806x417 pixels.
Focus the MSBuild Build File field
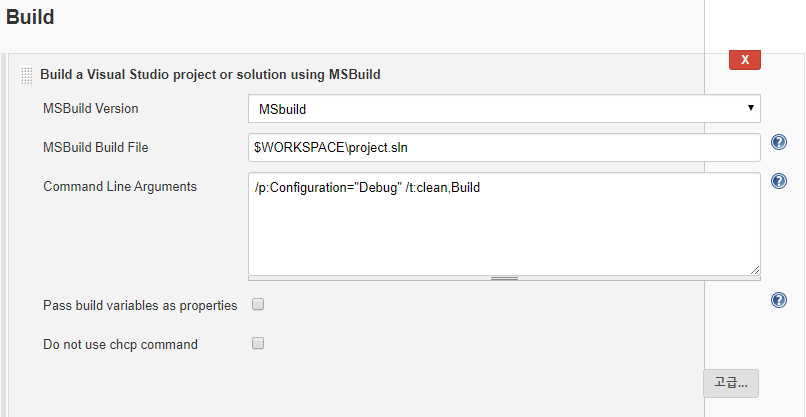(504, 148)
